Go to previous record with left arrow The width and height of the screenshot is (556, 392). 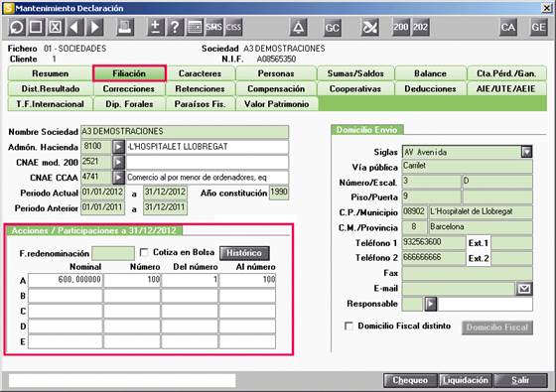pyautogui.click(x=74, y=28)
